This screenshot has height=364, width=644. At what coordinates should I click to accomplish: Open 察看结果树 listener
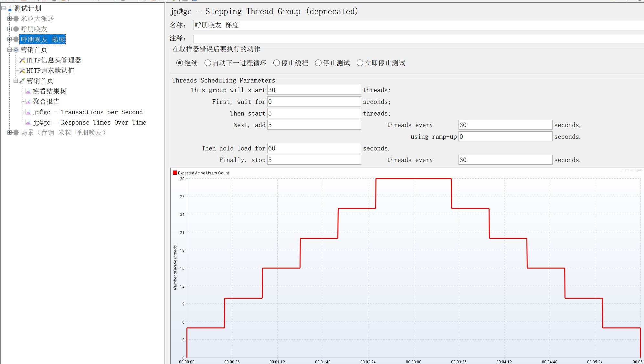[49, 91]
